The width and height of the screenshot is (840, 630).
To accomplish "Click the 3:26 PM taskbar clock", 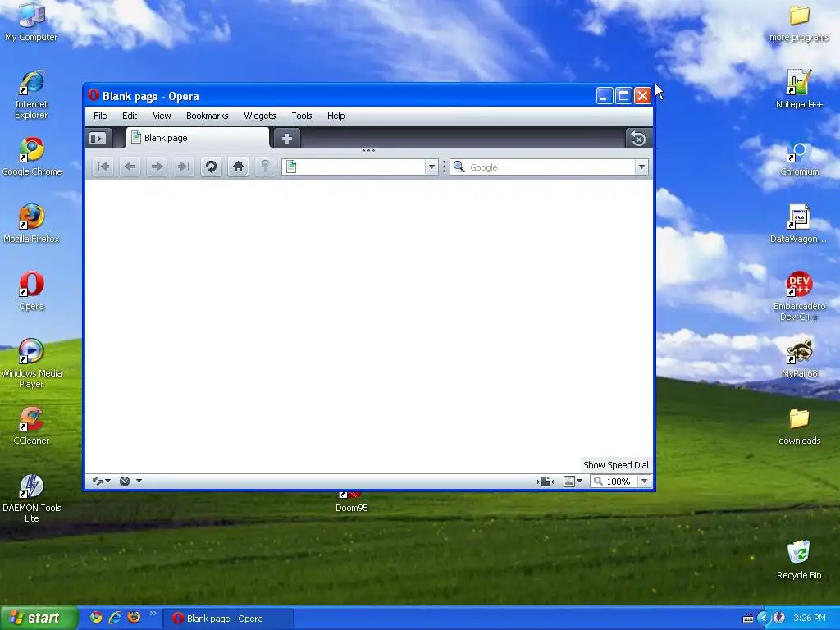I will [x=810, y=619].
